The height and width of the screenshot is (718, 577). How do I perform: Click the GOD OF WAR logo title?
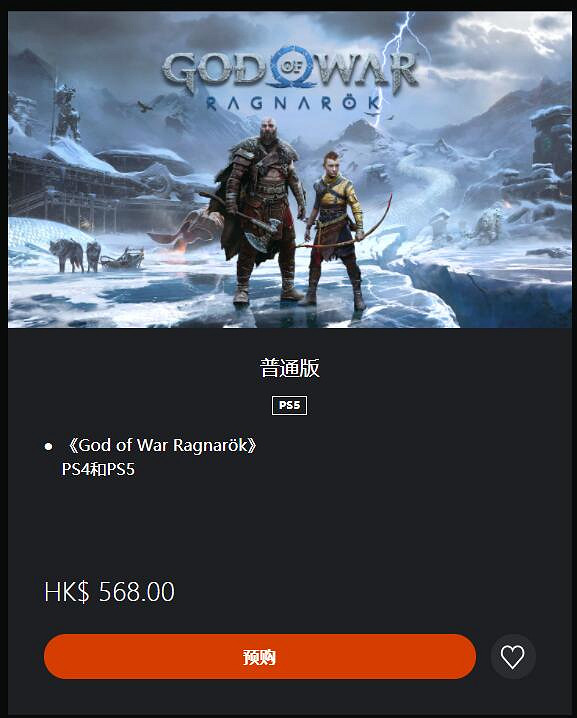289,70
